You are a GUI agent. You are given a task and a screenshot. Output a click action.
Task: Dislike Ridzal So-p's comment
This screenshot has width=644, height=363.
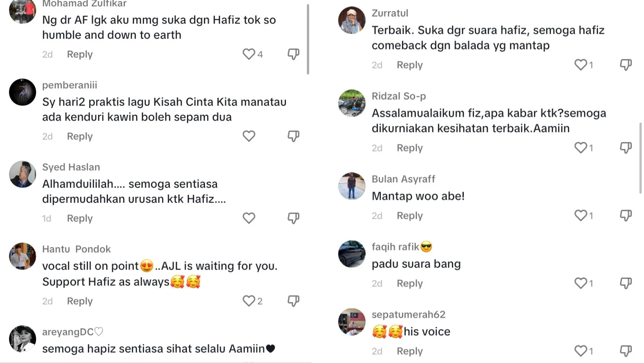[x=626, y=148]
